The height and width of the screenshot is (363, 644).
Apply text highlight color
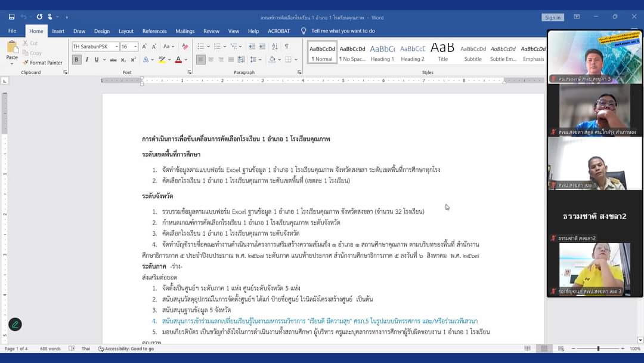[x=162, y=60]
